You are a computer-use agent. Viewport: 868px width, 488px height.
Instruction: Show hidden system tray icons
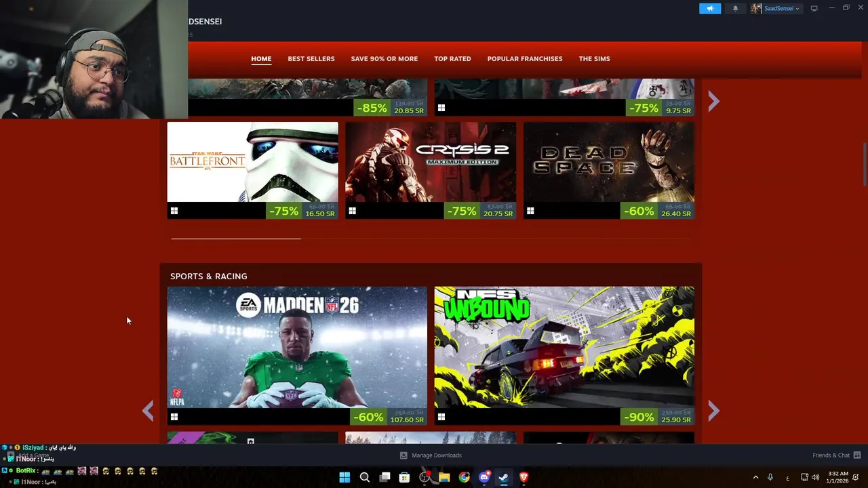755,477
